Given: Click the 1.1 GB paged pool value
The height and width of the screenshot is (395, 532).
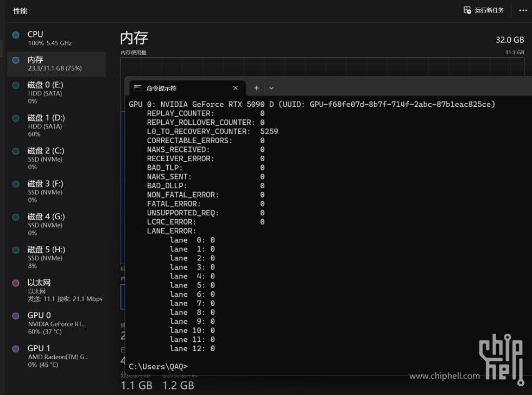Looking at the screenshot, I should pyautogui.click(x=136, y=386).
